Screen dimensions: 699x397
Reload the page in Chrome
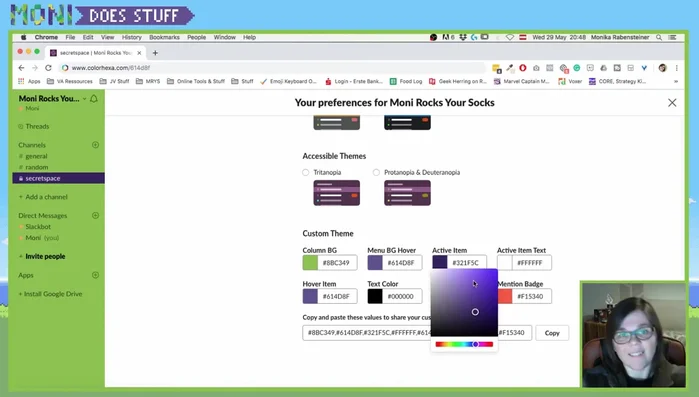click(x=48, y=68)
